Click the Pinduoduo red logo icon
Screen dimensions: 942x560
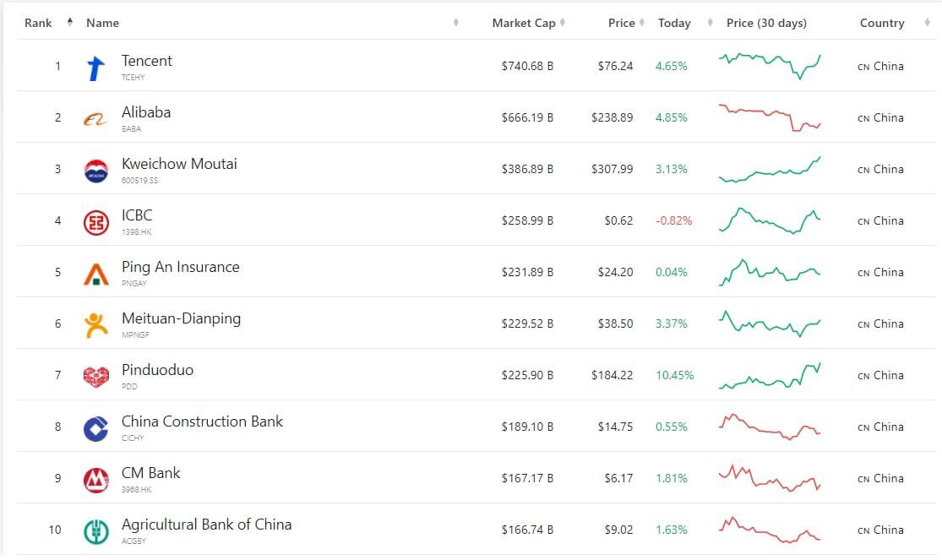tap(96, 377)
